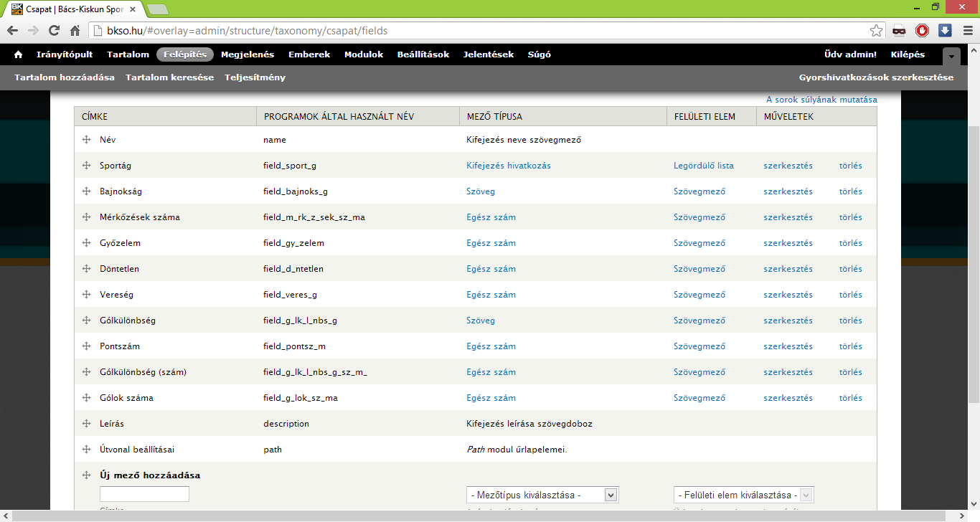Open the Irányítópult menu
The height and width of the screenshot is (522, 980).
click(65, 54)
